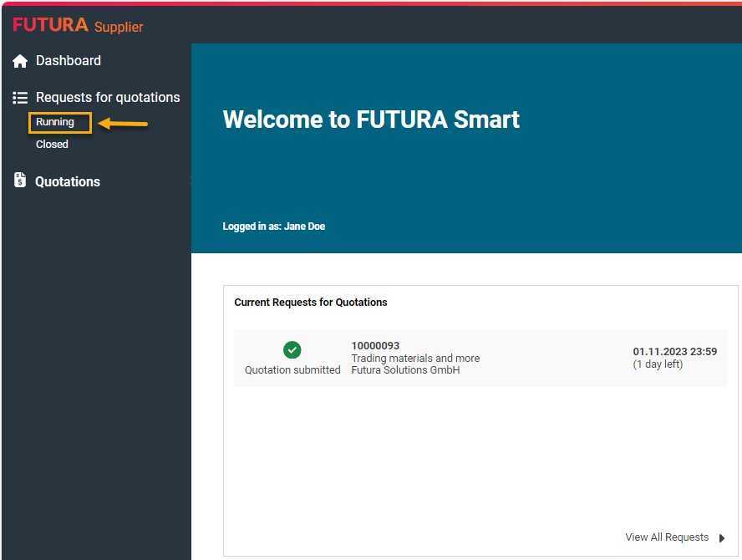Viewport: 742px width, 560px height.
Task: Click the arrow beside View All Requests
Action: [722, 538]
